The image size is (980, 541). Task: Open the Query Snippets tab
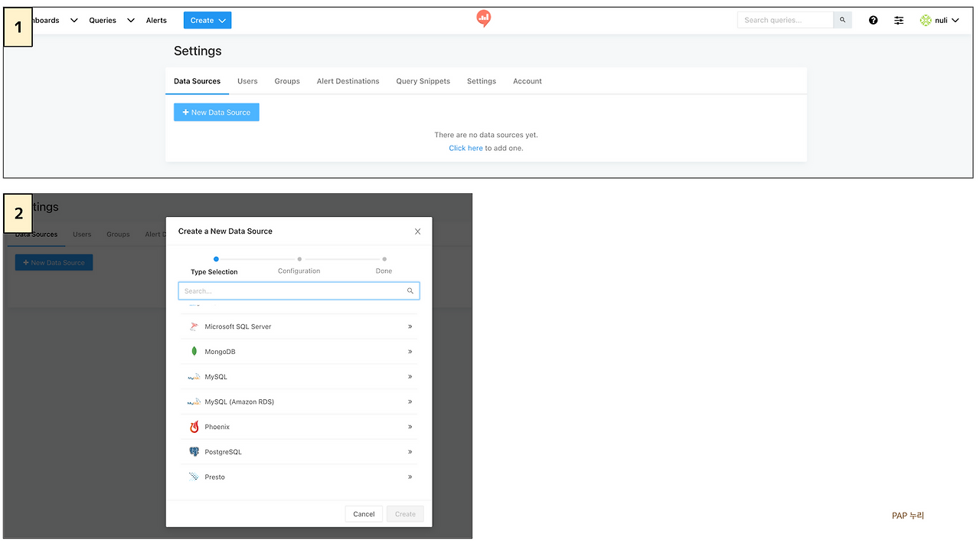coord(423,81)
